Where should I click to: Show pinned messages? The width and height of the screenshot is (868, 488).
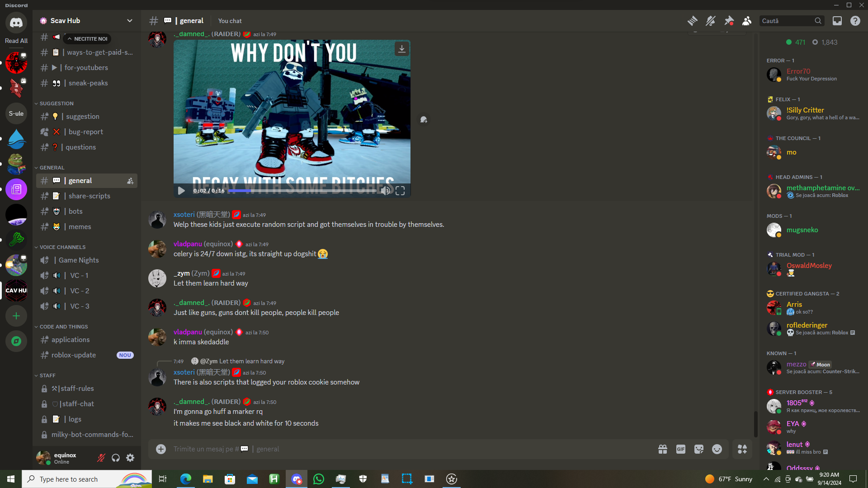click(x=729, y=21)
